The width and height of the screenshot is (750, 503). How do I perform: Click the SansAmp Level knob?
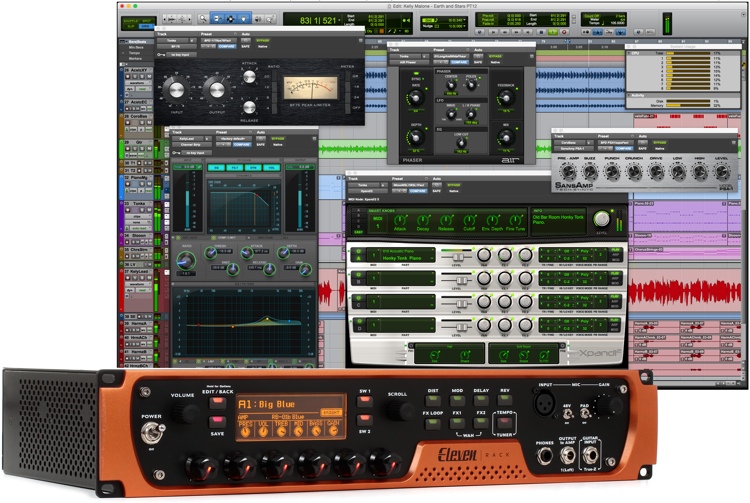[722, 171]
